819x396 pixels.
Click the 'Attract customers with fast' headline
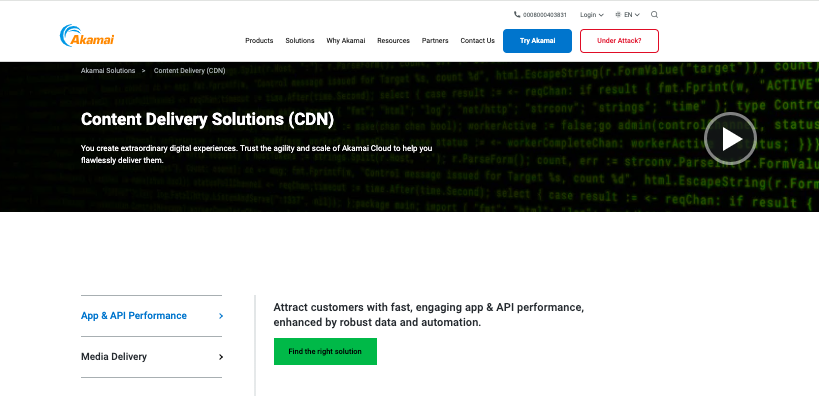(x=429, y=315)
